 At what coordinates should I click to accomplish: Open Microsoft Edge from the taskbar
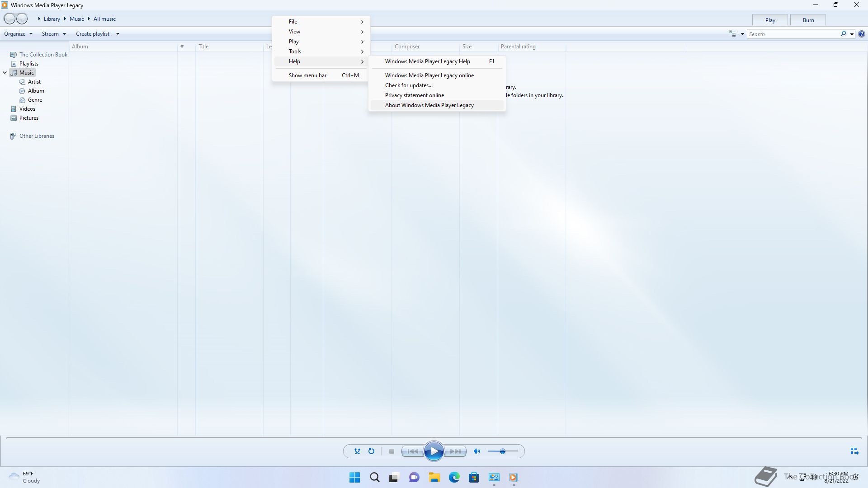click(454, 477)
